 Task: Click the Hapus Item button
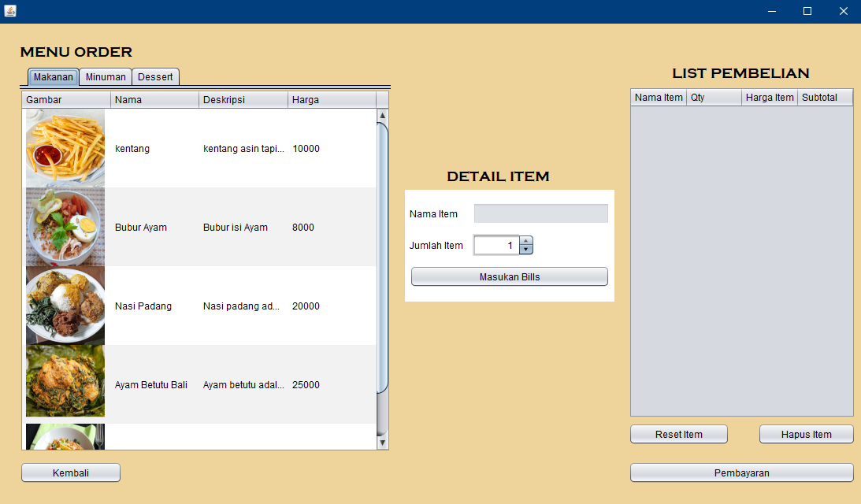click(x=806, y=435)
